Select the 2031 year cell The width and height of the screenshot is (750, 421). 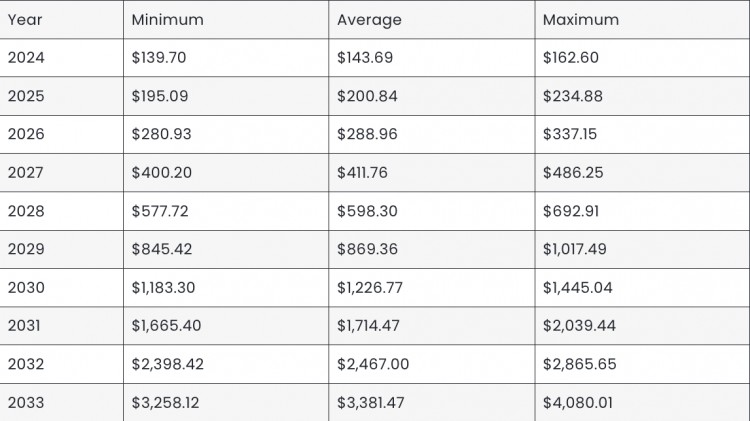[x=61, y=326]
